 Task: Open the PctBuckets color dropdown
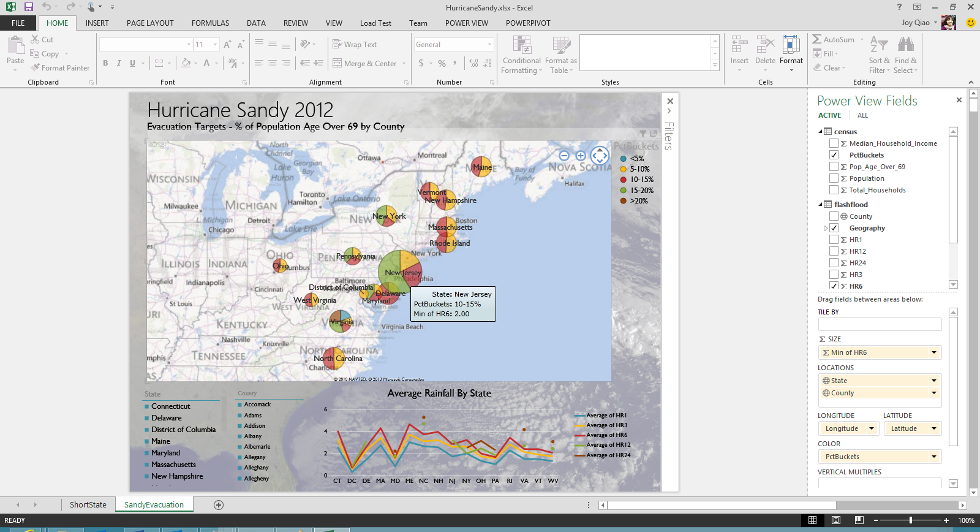[x=934, y=457]
